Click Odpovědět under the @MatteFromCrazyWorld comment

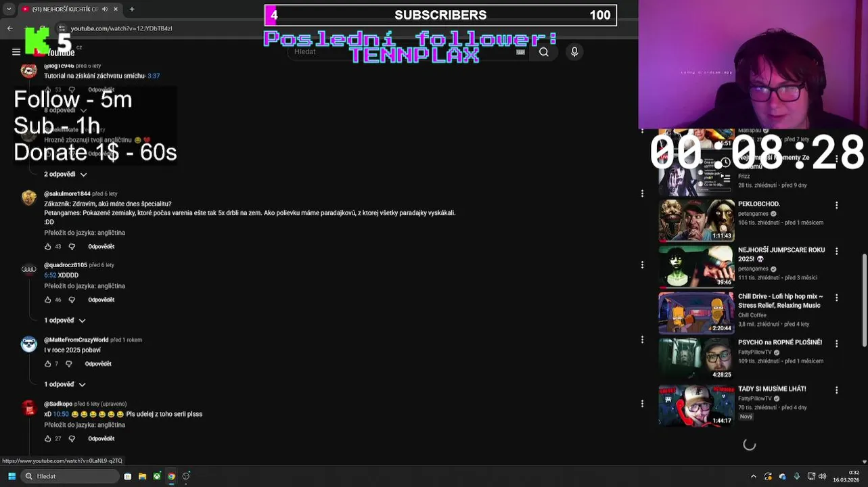(98, 364)
